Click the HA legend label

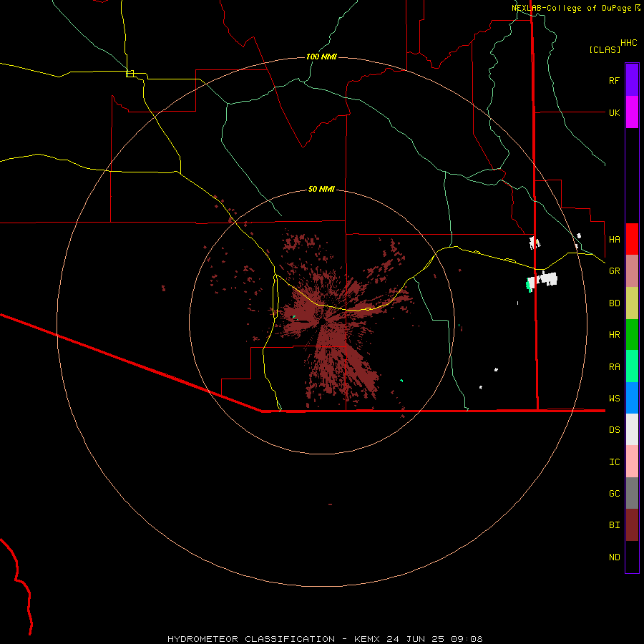614,239
